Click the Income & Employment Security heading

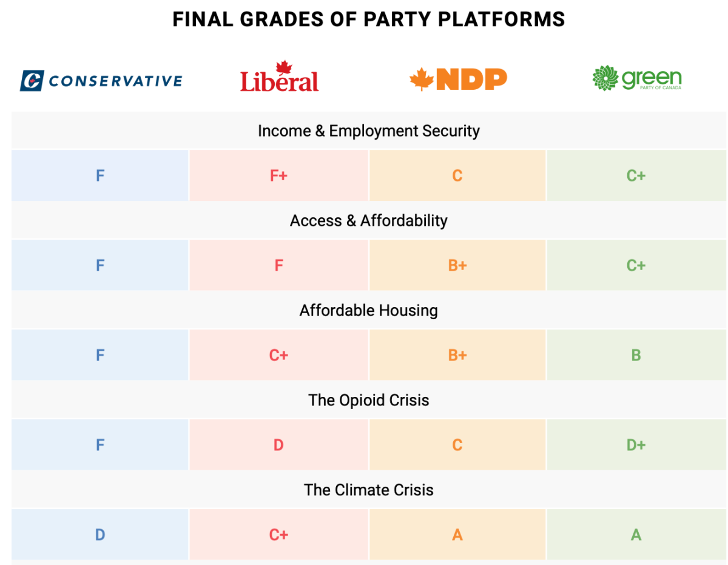[x=369, y=131]
